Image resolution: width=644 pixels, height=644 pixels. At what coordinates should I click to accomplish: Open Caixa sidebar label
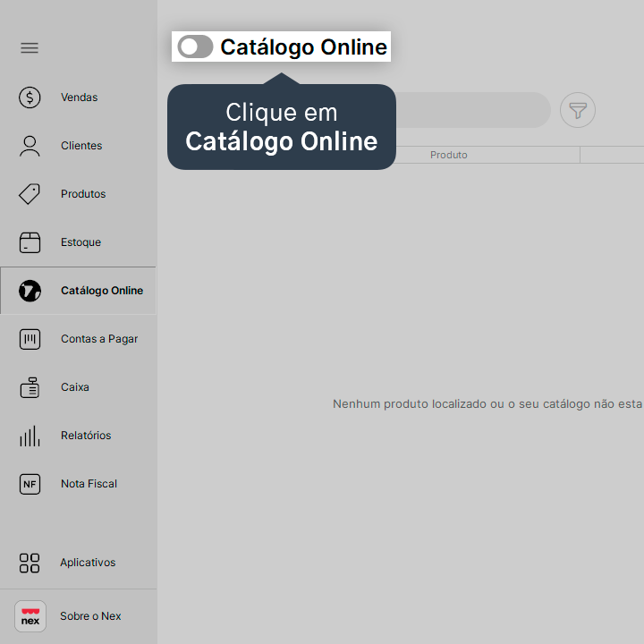[75, 387]
